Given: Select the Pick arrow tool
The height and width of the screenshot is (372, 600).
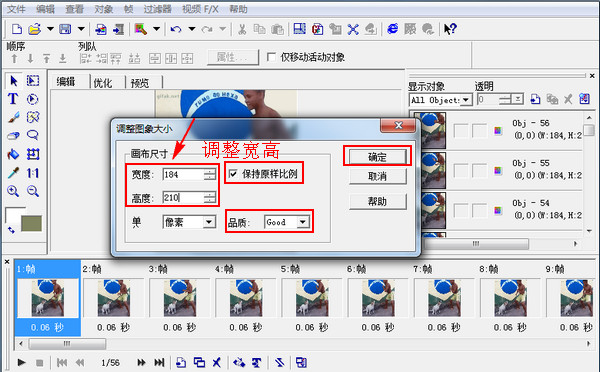Looking at the screenshot, I should (14, 81).
